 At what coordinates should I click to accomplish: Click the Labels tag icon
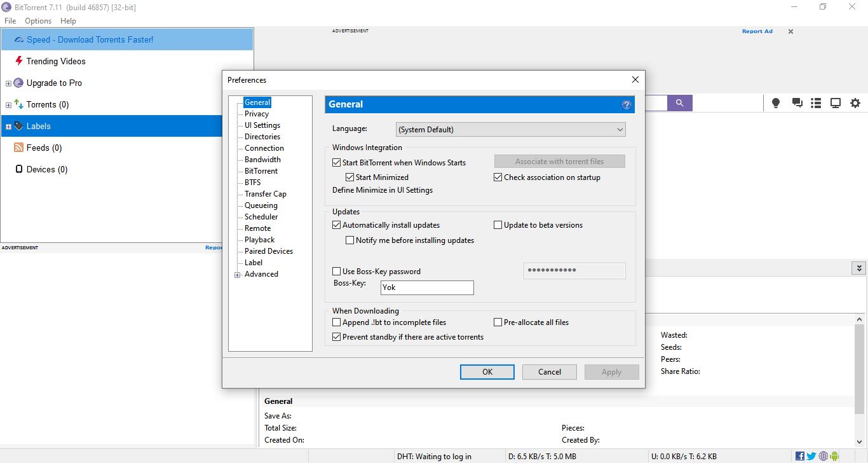[18, 126]
